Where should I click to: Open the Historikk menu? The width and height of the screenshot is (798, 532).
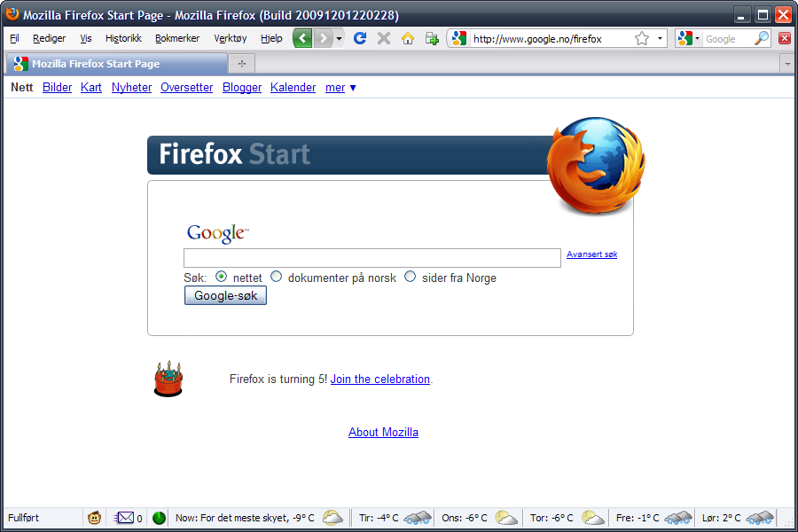pyautogui.click(x=123, y=38)
